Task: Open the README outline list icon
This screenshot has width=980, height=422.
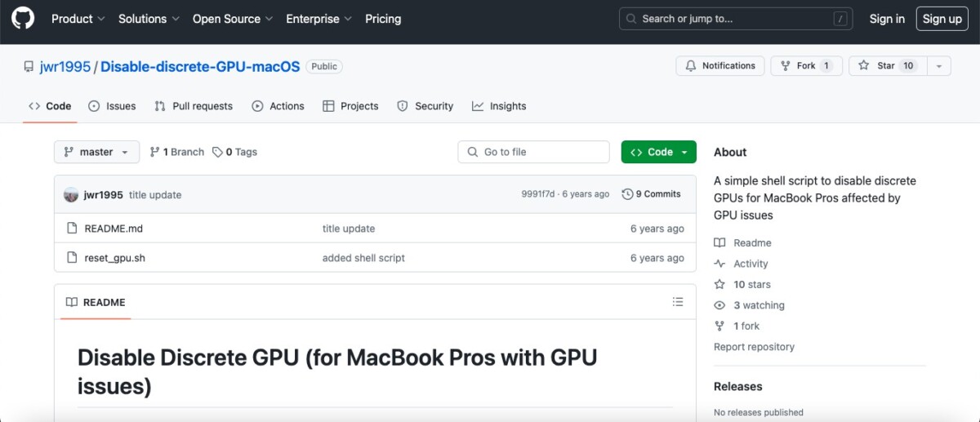Action: (x=678, y=302)
